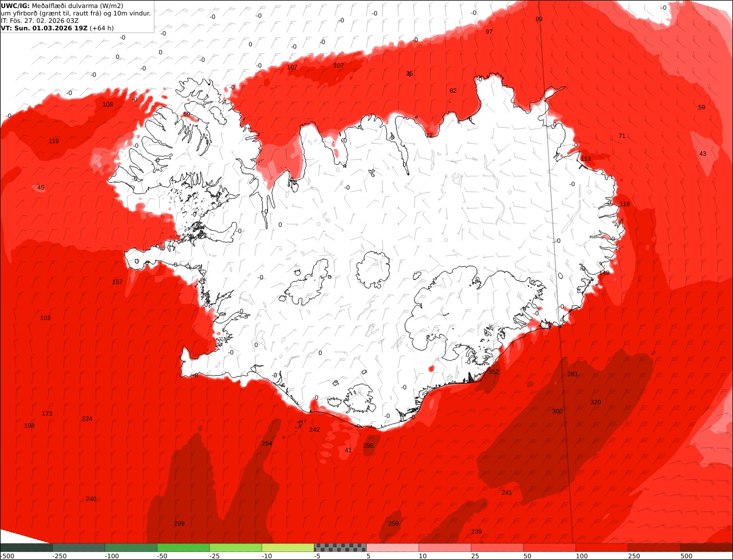The image size is (733, 560).
Task: Click the map value 45 in the west
Action: pos(41,187)
